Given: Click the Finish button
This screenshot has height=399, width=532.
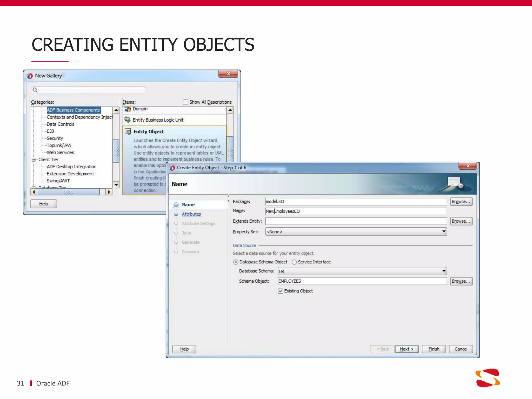Looking at the screenshot, I should [x=434, y=349].
